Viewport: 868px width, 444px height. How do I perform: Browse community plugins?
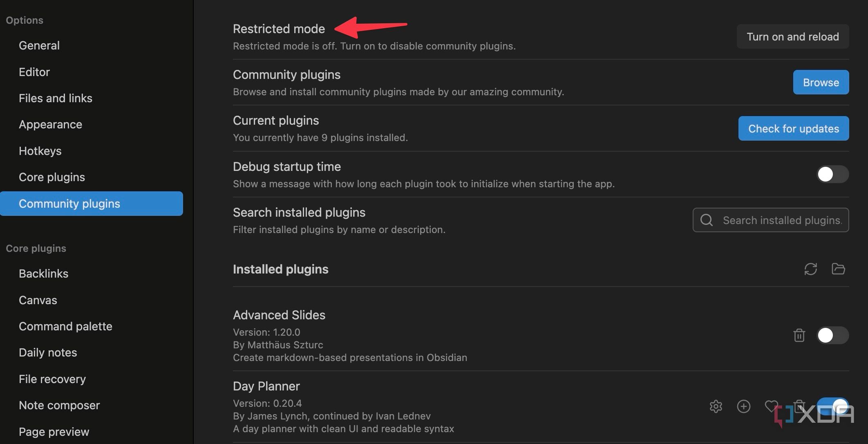pyautogui.click(x=821, y=82)
